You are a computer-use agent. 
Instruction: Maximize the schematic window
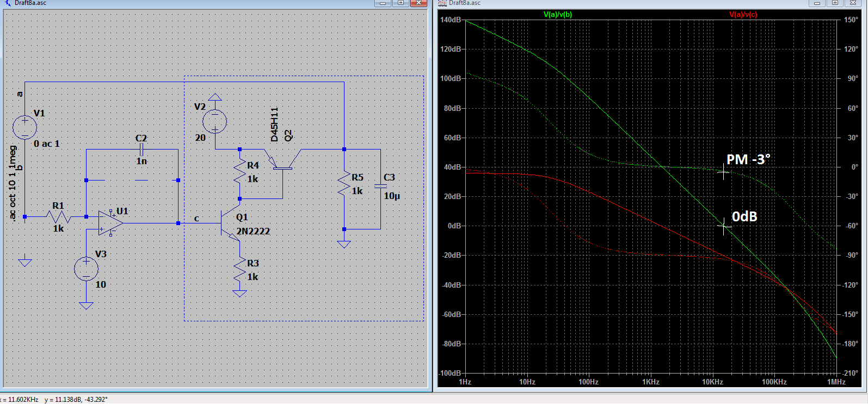click(401, 3)
